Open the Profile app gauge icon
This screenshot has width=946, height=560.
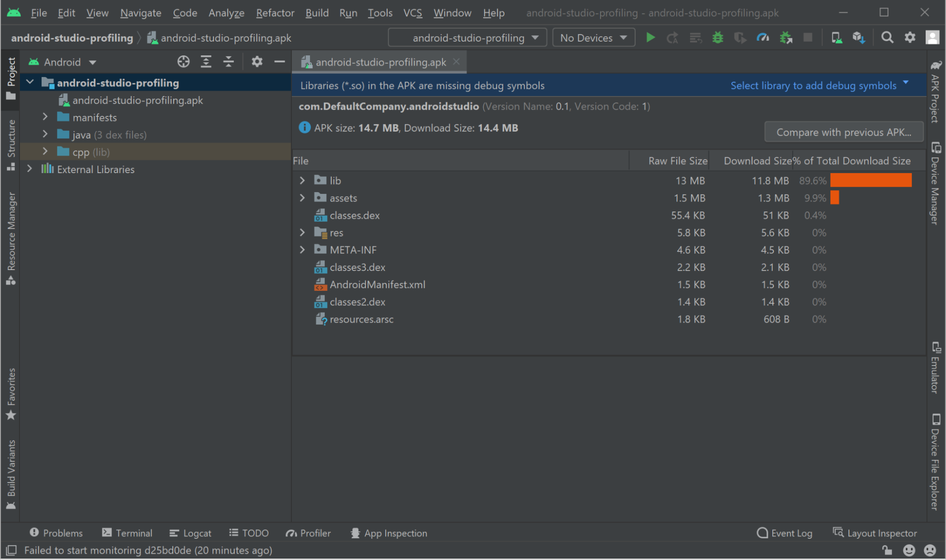(x=762, y=37)
